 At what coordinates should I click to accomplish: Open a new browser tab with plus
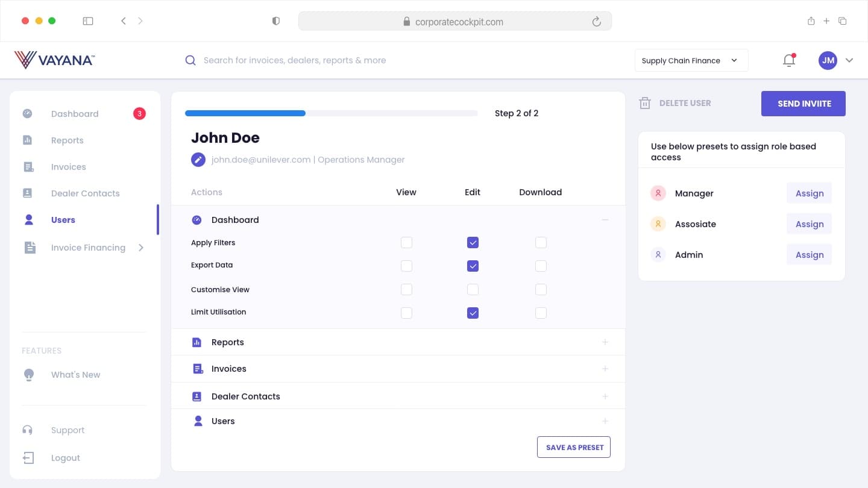tap(826, 21)
